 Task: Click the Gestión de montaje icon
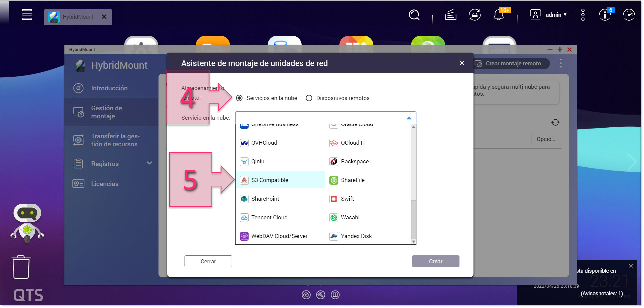pos(78,112)
